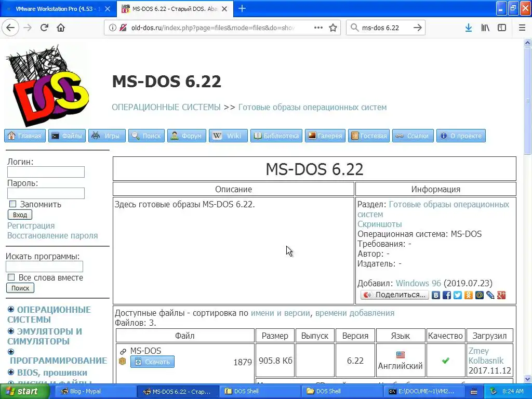
Task: Tick the Все слова вместе checkbox
Action: [11, 277]
